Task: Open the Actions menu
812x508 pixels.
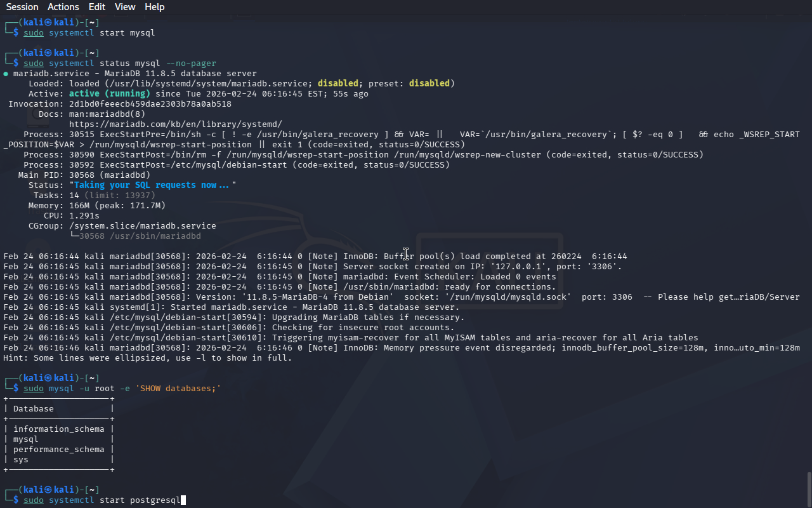Action: 63,7
